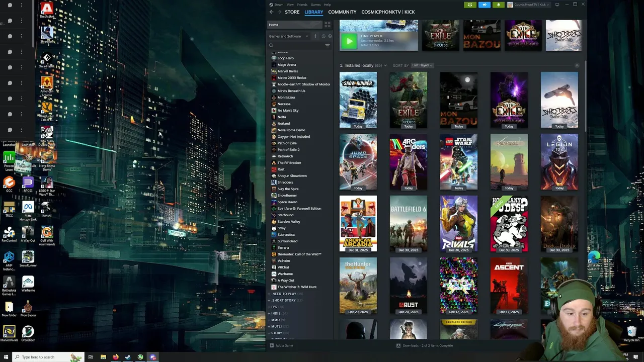
Task: Click the Home button in library sidebar
Action: (294, 25)
